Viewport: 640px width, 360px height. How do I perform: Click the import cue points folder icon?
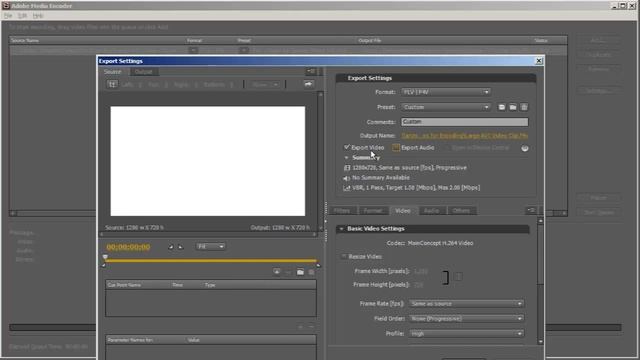300,272
